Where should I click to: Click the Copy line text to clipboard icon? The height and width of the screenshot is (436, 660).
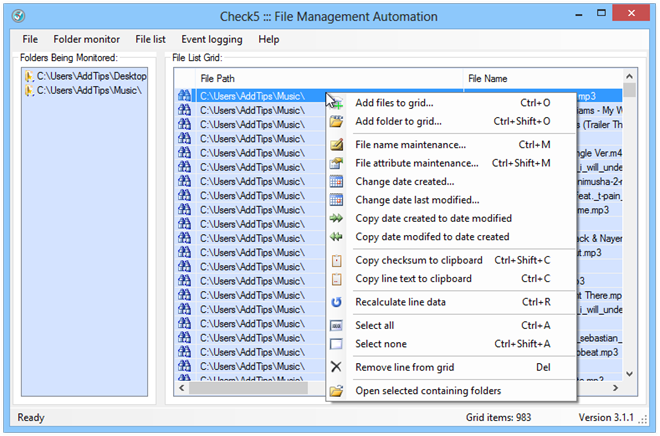click(336, 279)
